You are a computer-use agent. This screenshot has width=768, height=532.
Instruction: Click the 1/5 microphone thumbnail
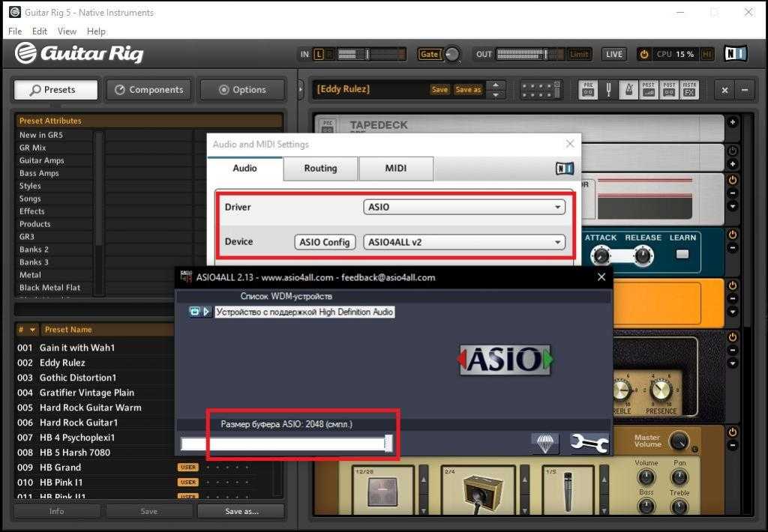tap(568, 491)
